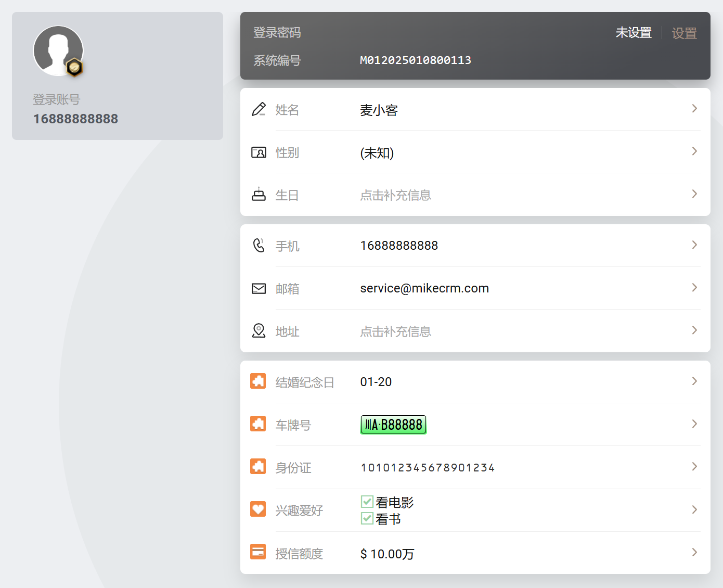Click the map pin icon beside 地址
The image size is (723, 588).
pyautogui.click(x=259, y=331)
